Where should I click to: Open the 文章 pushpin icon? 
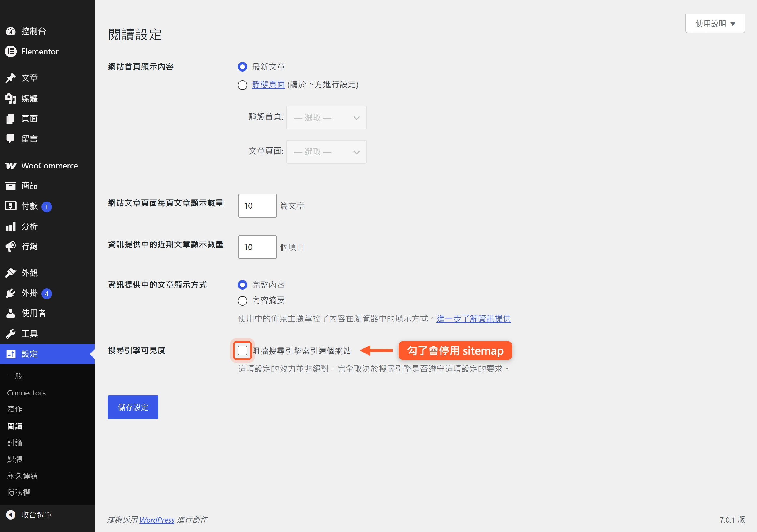(11, 78)
